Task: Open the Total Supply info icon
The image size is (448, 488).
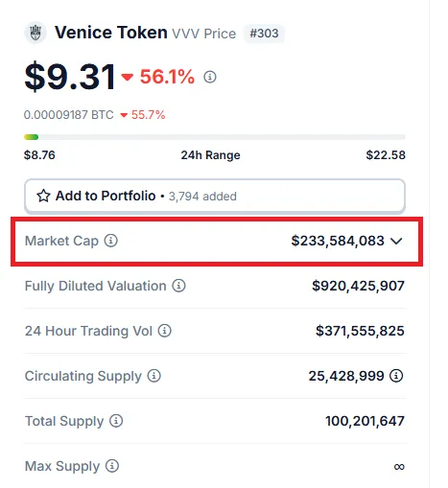Action: point(116,421)
